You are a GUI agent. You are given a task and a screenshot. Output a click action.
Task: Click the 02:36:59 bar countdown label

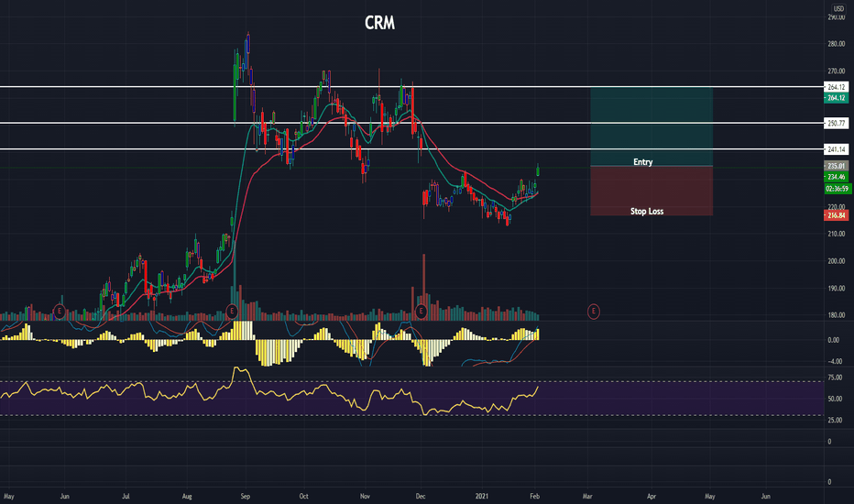(x=838, y=189)
